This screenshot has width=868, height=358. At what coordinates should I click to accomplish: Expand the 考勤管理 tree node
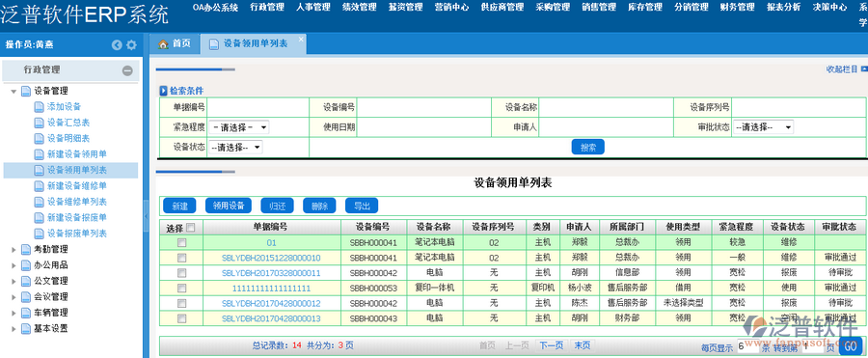[14, 250]
